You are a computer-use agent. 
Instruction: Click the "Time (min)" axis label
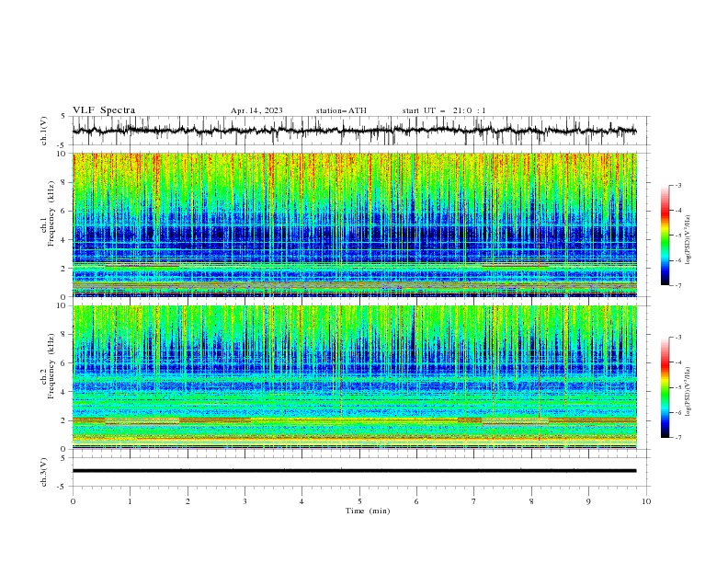click(x=368, y=511)
